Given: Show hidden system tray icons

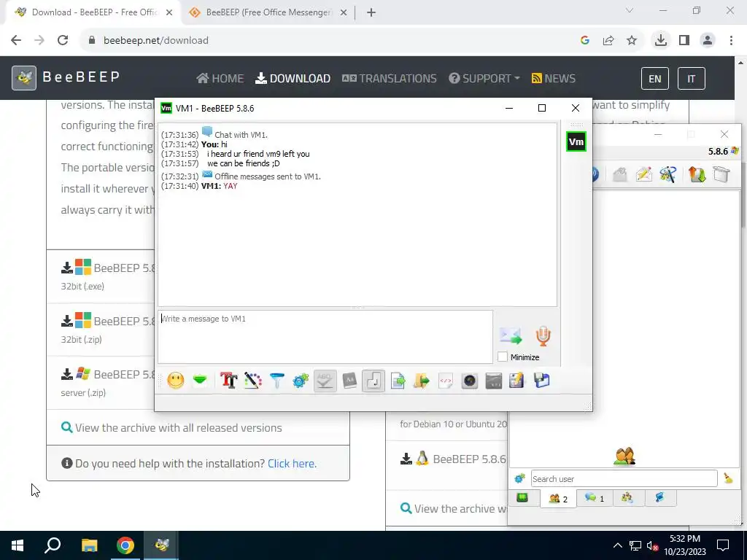Looking at the screenshot, I should pyautogui.click(x=617, y=545).
